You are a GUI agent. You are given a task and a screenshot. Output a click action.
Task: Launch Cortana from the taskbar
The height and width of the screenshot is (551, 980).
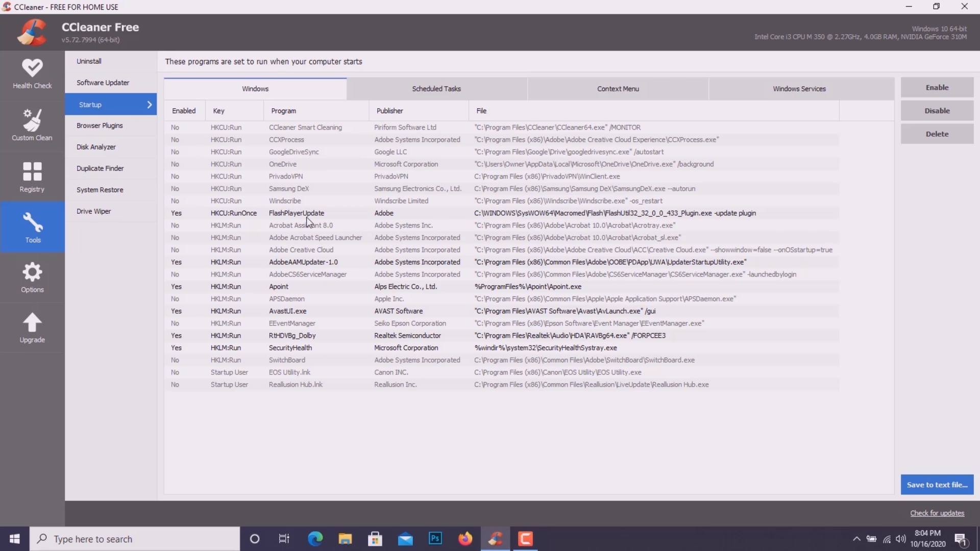tap(254, 539)
